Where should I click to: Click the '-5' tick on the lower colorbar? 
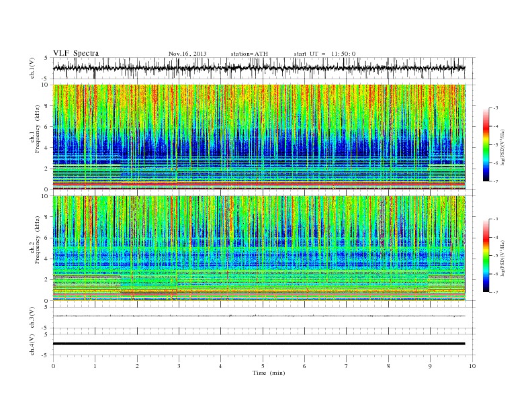(495, 256)
